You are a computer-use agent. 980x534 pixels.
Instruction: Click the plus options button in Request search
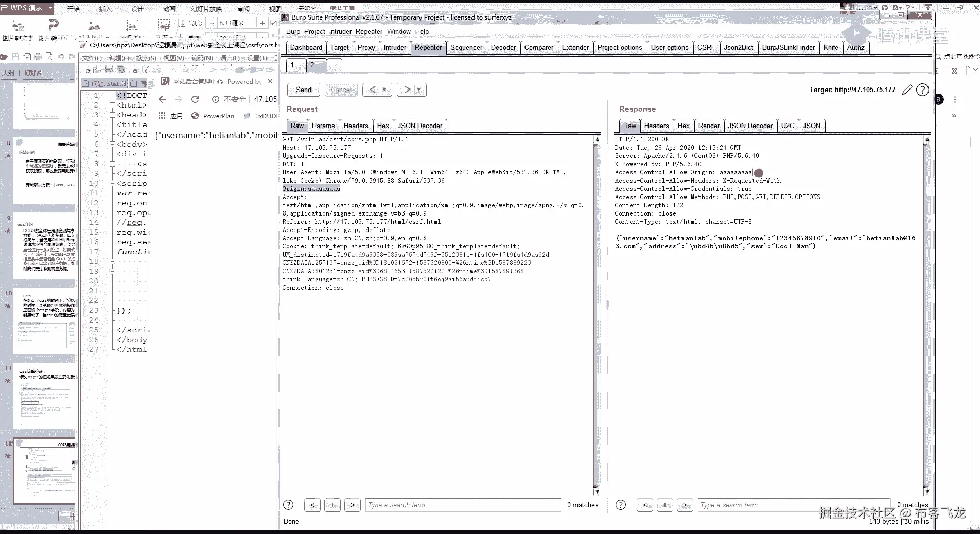332,505
